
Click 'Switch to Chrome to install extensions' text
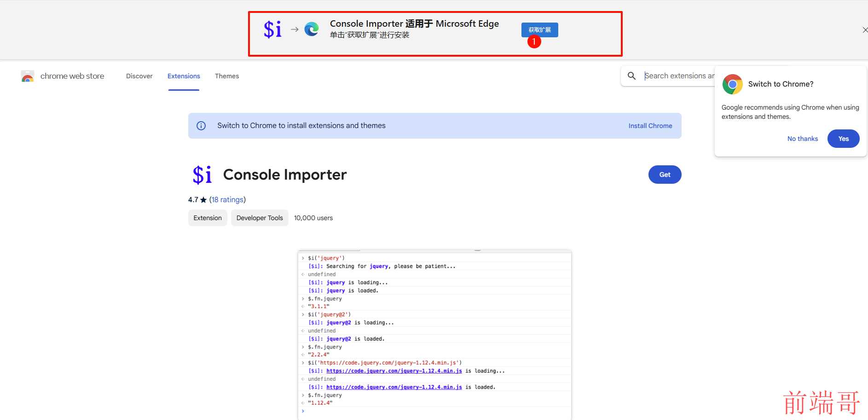301,126
